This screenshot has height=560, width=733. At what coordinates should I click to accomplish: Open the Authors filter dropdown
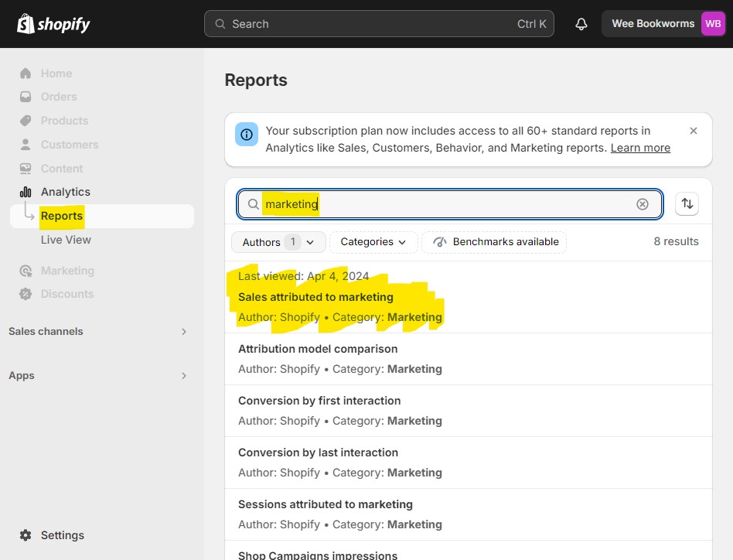click(x=278, y=242)
